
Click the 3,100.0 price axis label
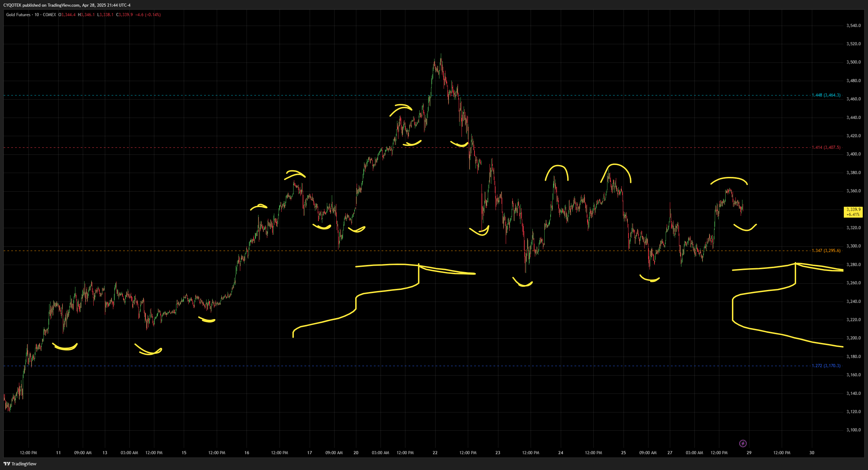click(x=853, y=430)
